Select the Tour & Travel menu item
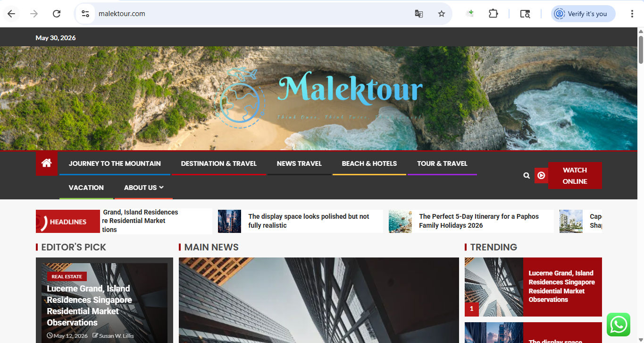The image size is (644, 343). (442, 163)
